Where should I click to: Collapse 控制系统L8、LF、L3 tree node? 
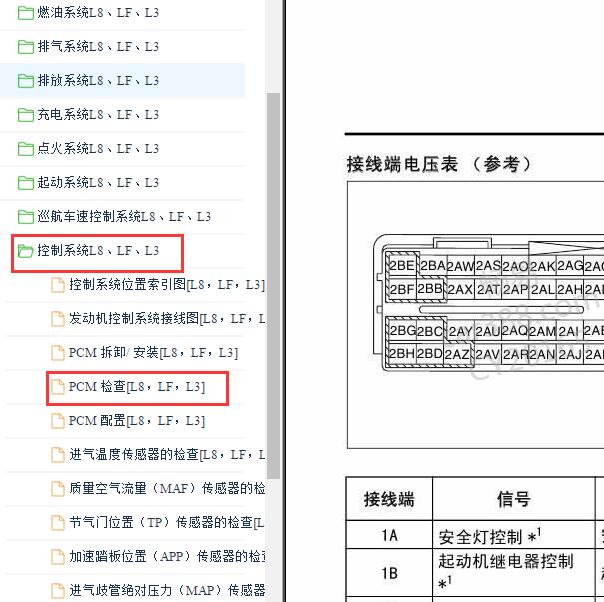pyautogui.click(x=98, y=251)
